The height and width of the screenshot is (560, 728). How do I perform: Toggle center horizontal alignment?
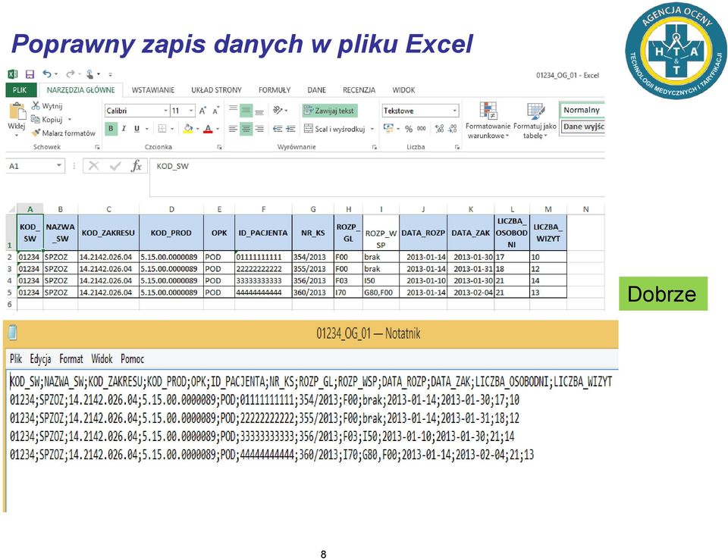pos(246,129)
